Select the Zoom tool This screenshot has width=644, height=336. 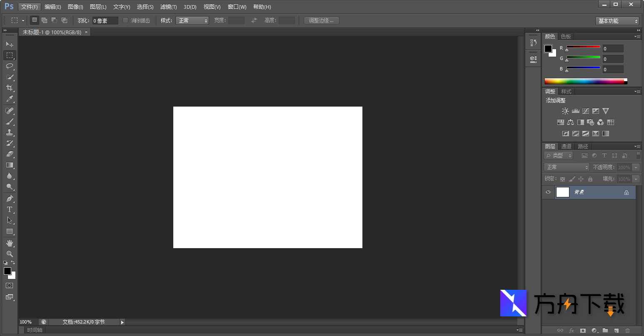[x=9, y=254]
